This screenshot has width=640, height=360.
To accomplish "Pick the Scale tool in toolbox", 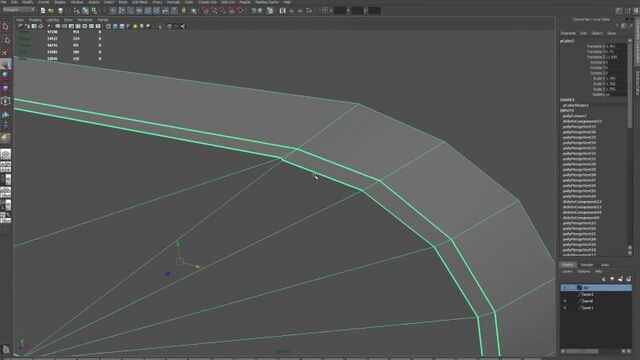I will coord(6,88).
